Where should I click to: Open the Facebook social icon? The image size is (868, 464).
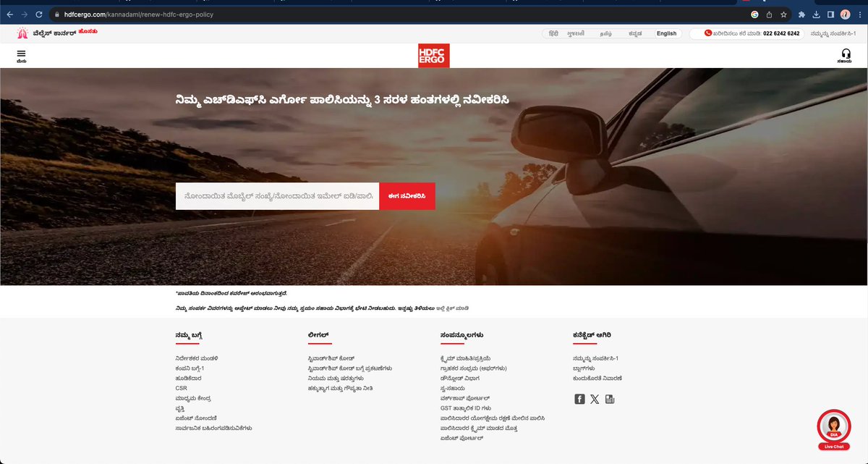click(579, 399)
